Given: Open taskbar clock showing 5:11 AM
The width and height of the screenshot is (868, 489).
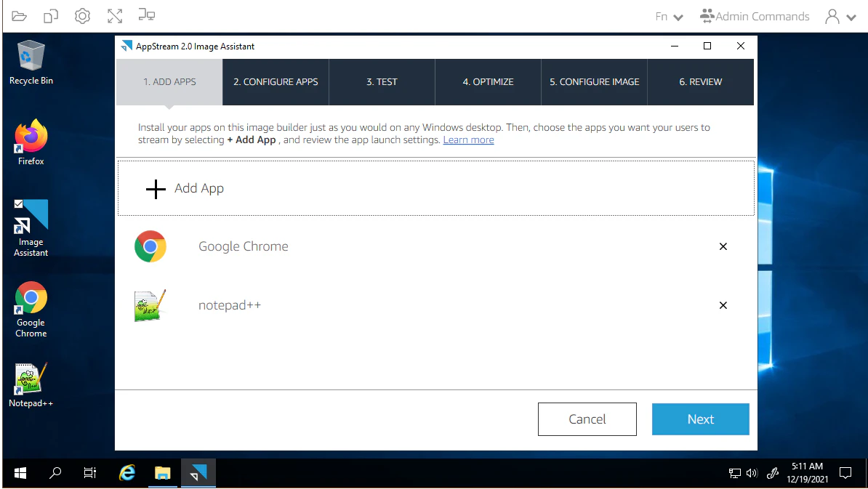Looking at the screenshot, I should 808,473.
